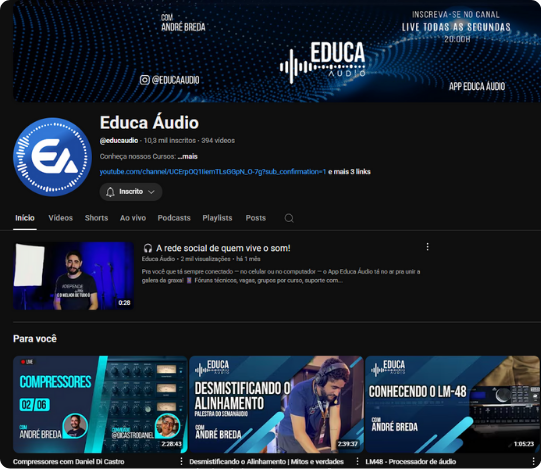
Task: Play the Conhecendo o LM-48 video thumbnail
Action: [452, 404]
